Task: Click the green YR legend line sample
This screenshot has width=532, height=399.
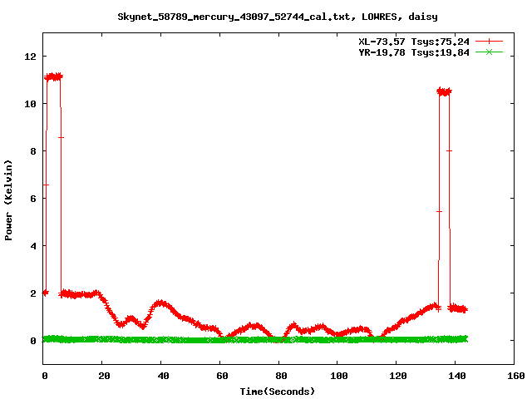Action: [489, 52]
